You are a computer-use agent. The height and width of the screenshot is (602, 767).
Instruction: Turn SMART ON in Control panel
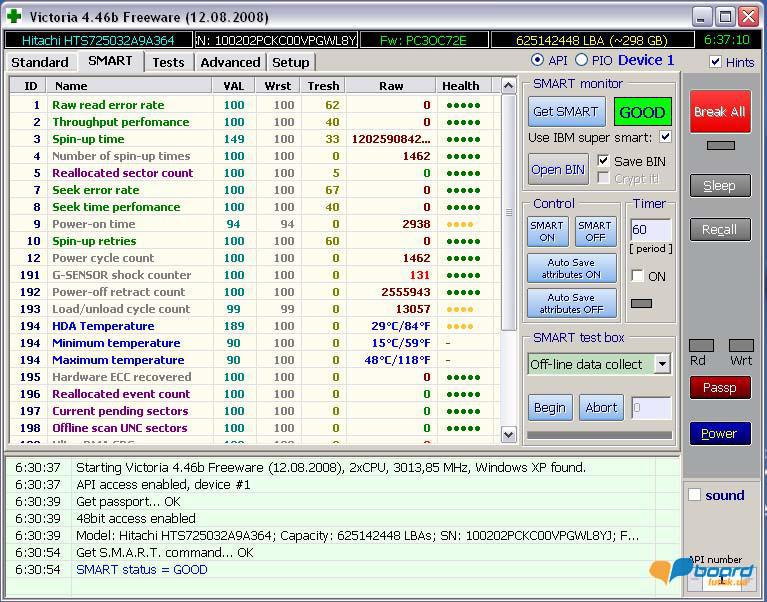(547, 232)
